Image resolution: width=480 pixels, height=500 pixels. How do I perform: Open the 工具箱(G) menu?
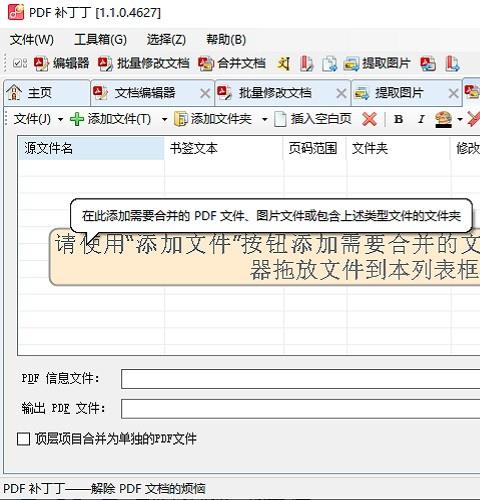(100, 40)
